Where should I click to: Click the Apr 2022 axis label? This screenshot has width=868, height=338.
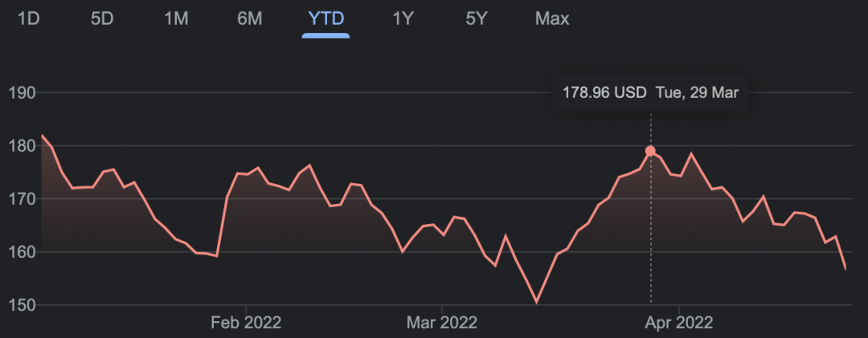(679, 323)
